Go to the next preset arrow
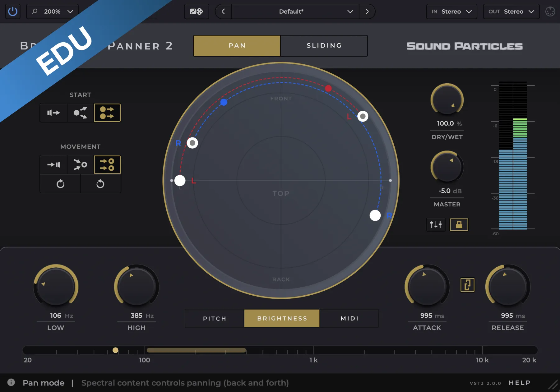The width and height of the screenshot is (560, 392). pos(367,12)
